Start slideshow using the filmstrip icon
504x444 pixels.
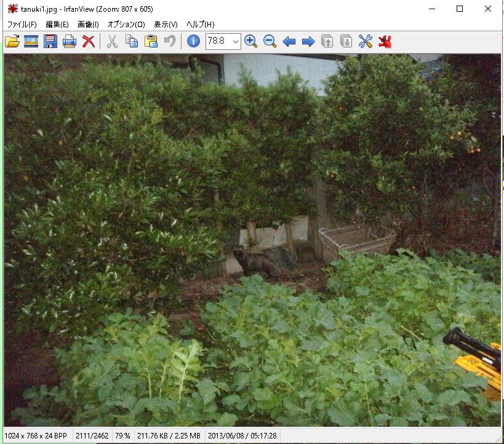click(31, 42)
